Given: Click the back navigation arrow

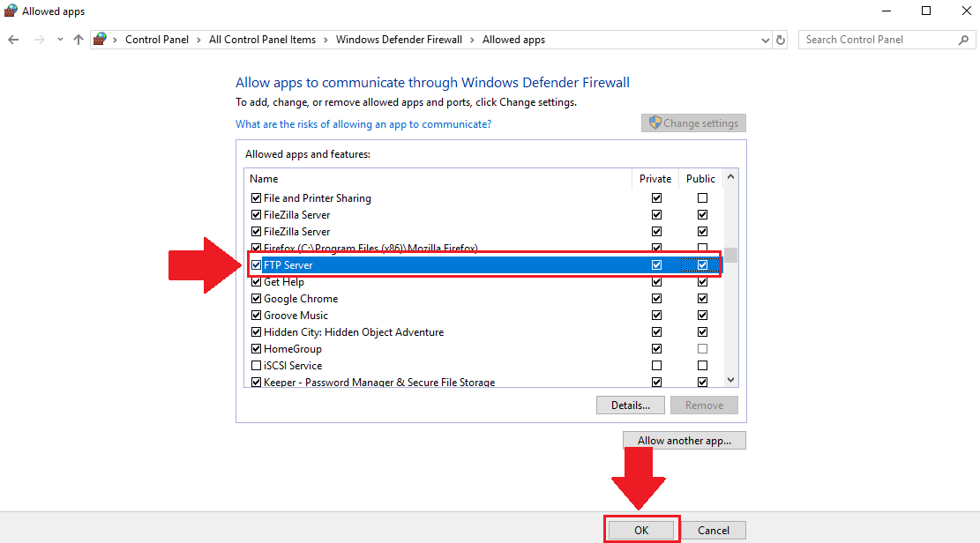Looking at the screenshot, I should click(13, 40).
